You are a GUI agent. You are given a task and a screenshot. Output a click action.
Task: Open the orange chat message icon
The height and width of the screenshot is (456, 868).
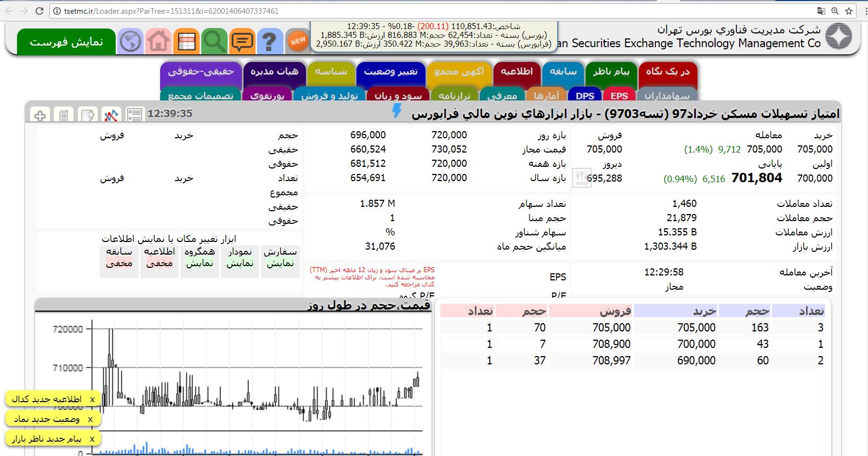(242, 42)
